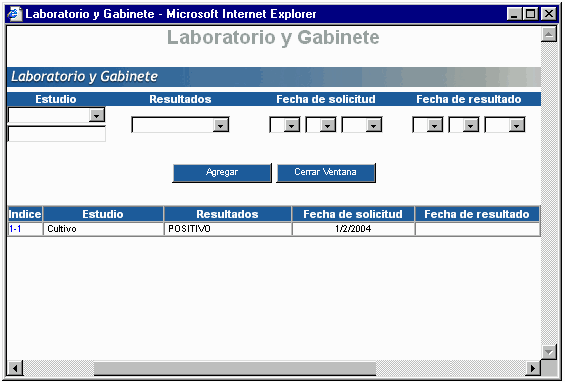
Task: Maximize the Internet Explorer window
Action: click(x=530, y=14)
